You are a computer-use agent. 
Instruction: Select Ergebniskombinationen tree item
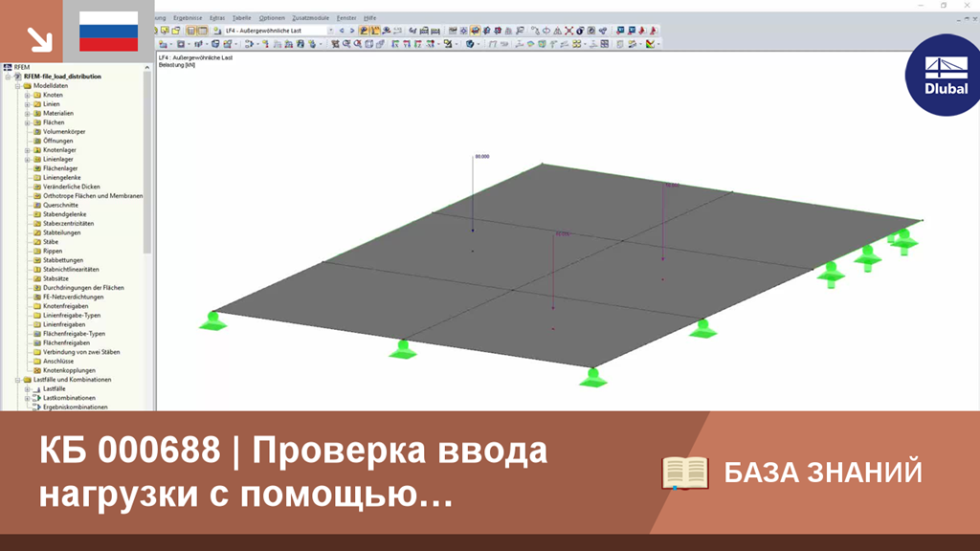75,408
